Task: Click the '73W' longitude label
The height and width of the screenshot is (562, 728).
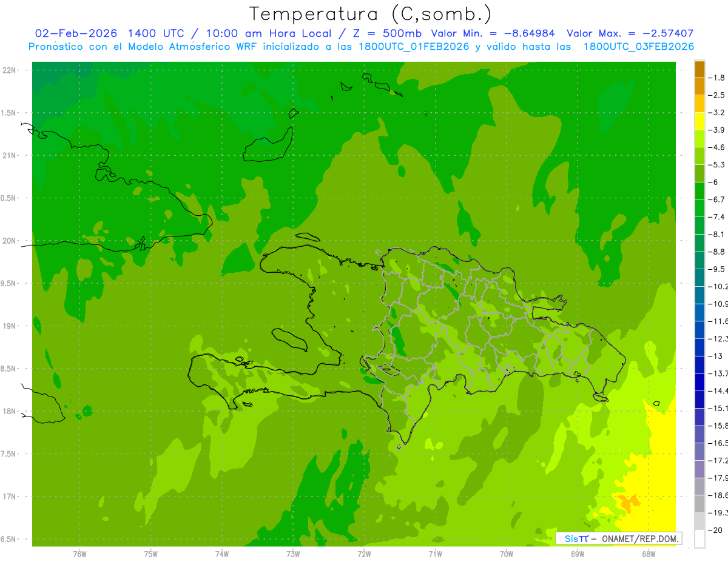Action: 293,554
